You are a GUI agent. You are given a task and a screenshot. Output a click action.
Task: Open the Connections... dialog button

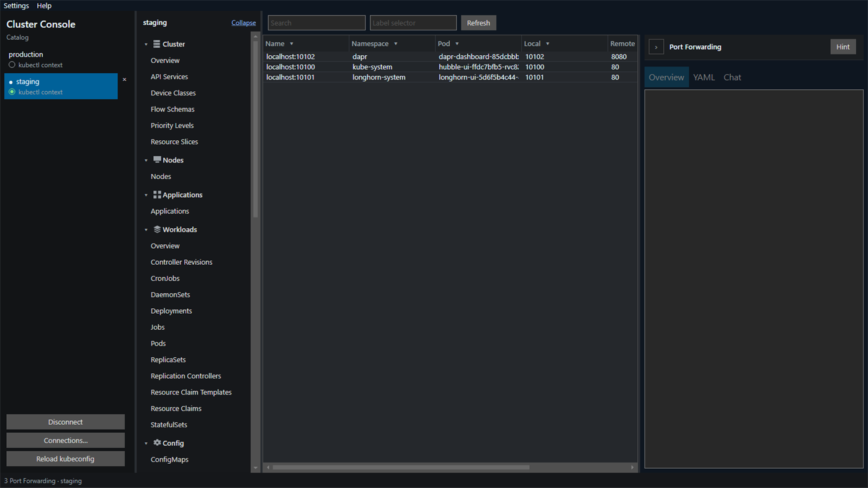tap(65, 440)
